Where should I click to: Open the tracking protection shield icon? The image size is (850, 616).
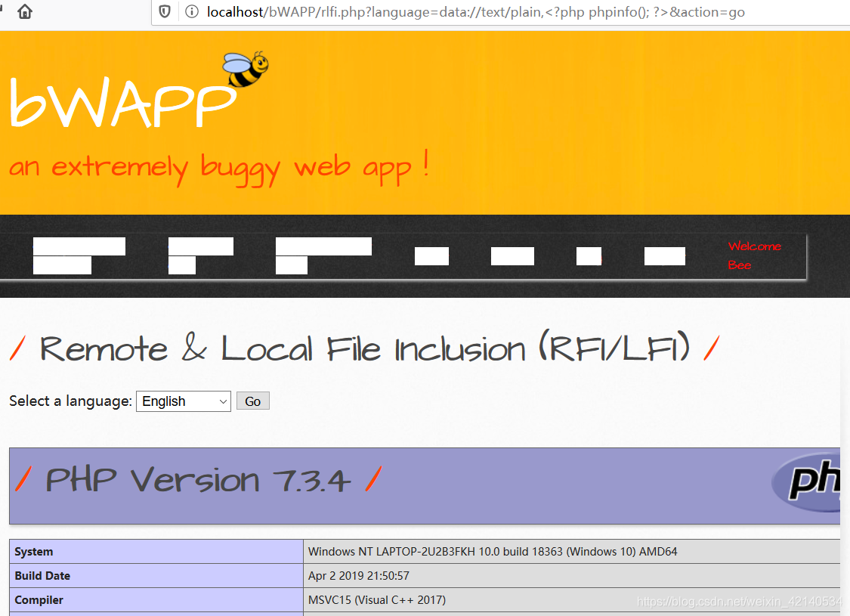165,11
